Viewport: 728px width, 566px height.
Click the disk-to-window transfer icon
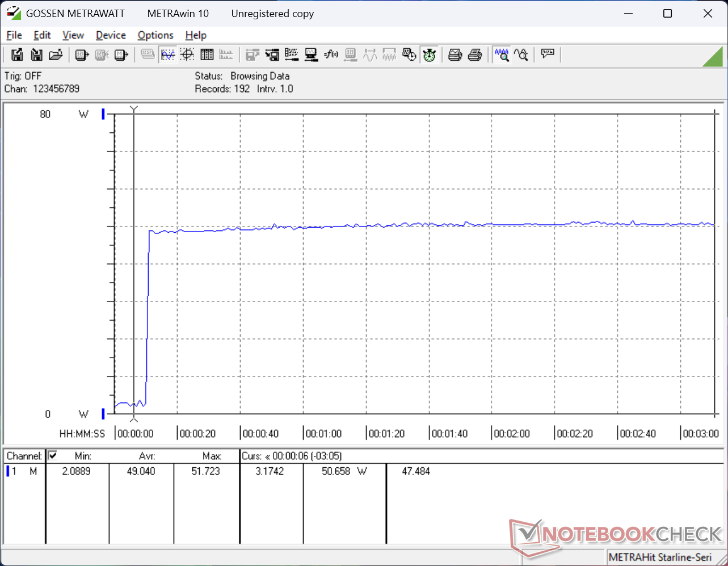272,54
